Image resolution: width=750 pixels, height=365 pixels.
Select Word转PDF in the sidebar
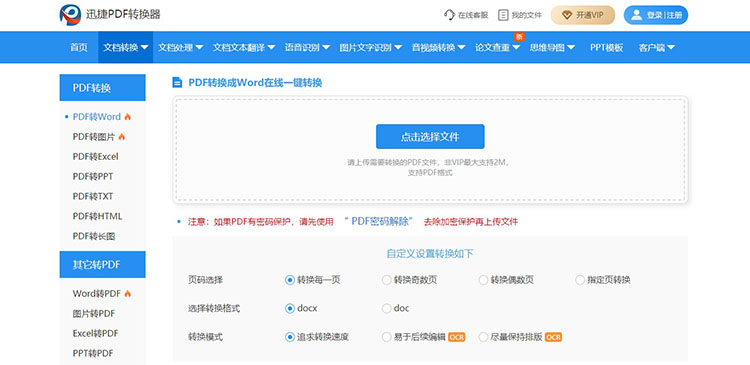coord(97,294)
